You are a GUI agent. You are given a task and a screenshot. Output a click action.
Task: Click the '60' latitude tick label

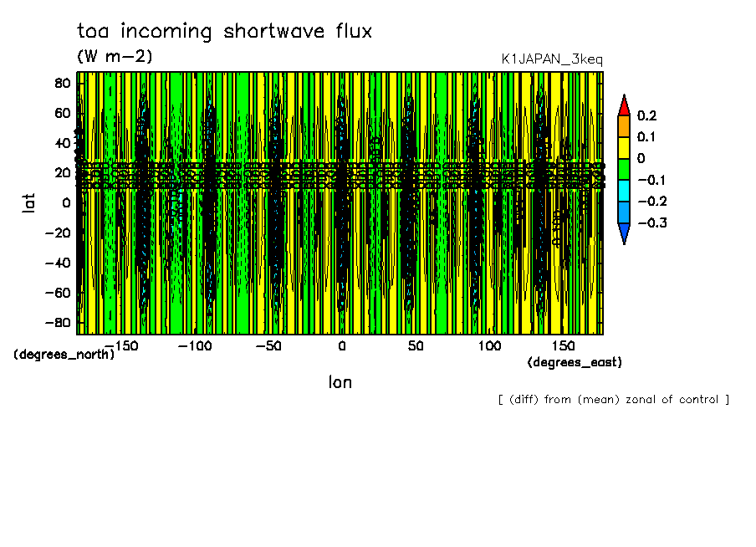[x=62, y=113]
